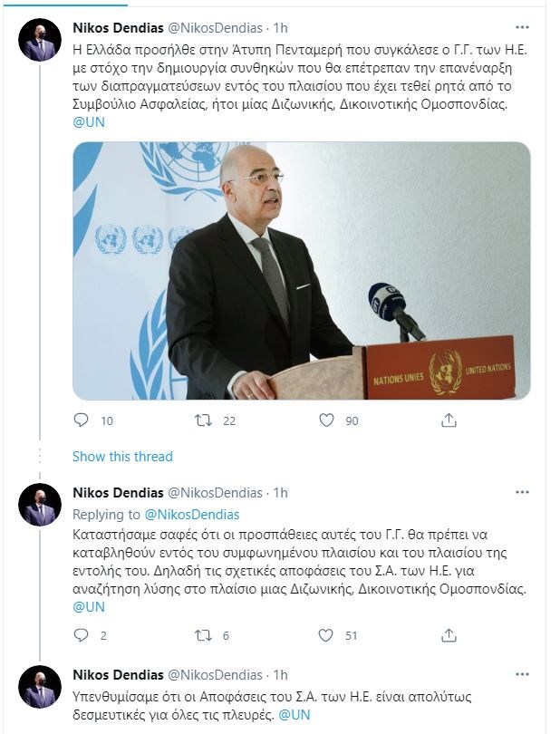Like the first tweet with 90 likes
Viewport: 560px width, 734px height.
327,420
